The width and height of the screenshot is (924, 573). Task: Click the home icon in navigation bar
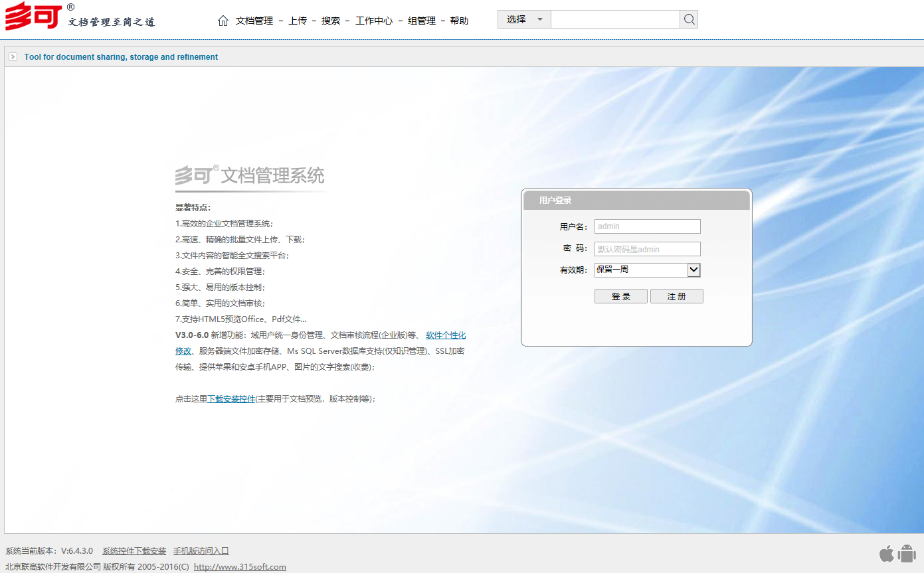pyautogui.click(x=223, y=21)
